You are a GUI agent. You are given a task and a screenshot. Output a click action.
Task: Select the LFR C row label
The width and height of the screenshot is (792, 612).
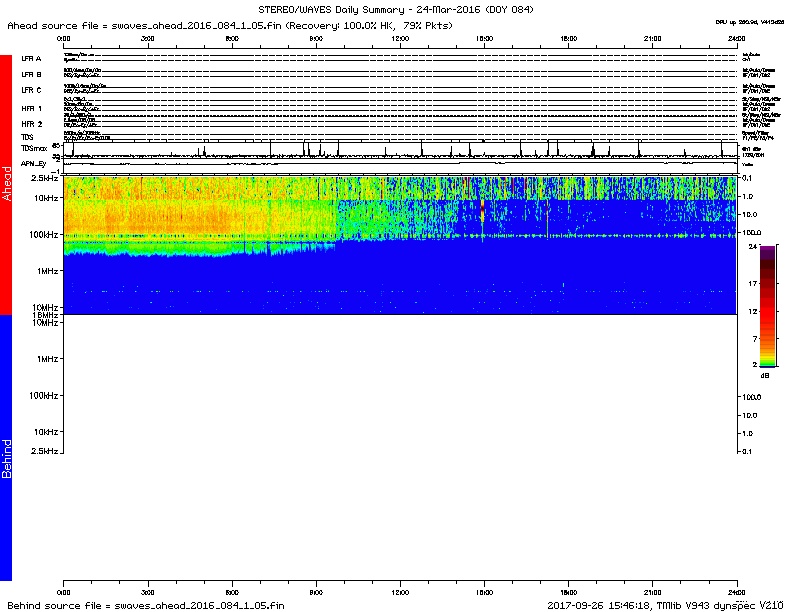(x=32, y=91)
